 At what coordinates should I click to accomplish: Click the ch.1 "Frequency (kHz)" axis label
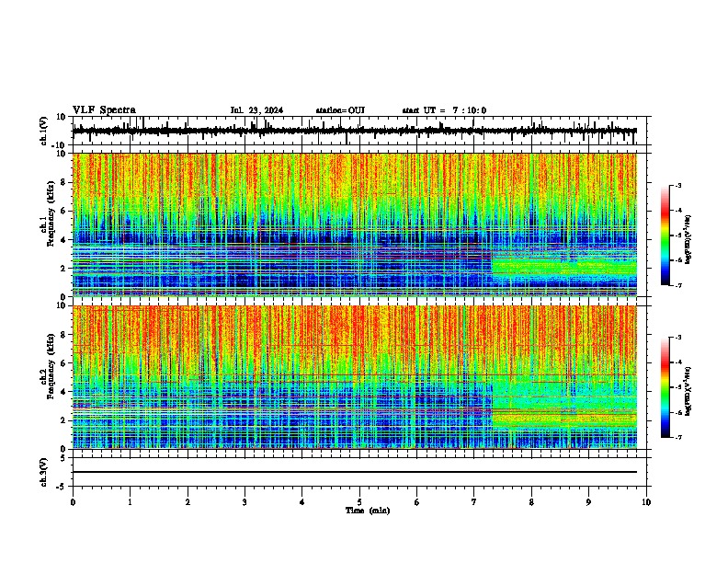51,213
